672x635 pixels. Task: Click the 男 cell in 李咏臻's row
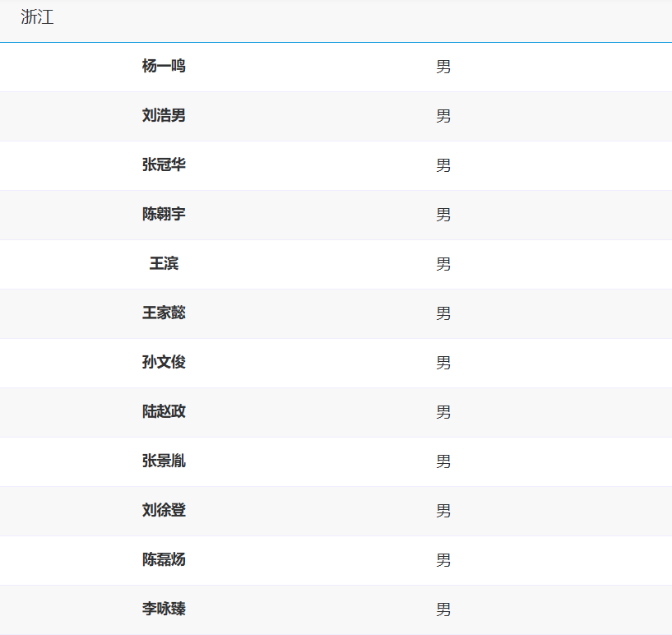pos(443,610)
